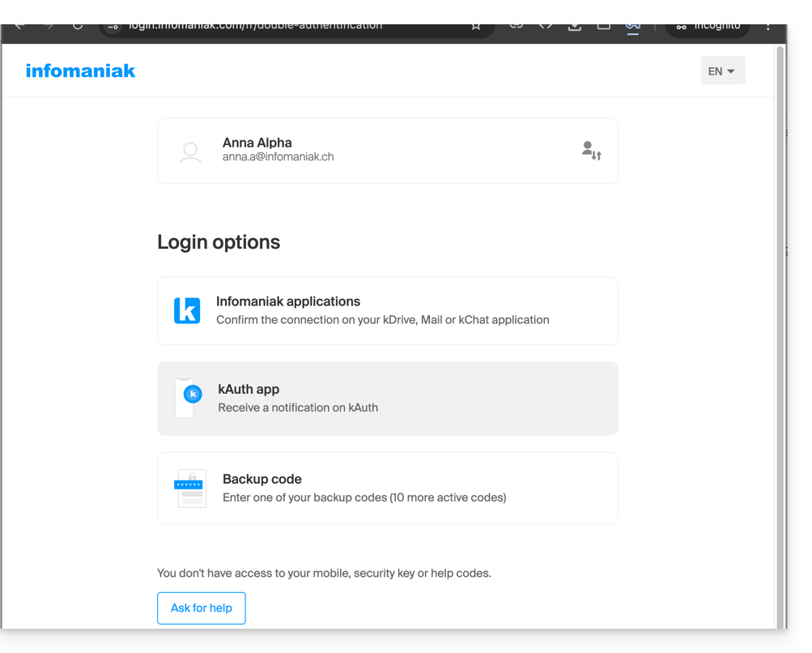Screen dimensions: 812x653
Task: Click the infomaniak logo
Action: coord(80,70)
